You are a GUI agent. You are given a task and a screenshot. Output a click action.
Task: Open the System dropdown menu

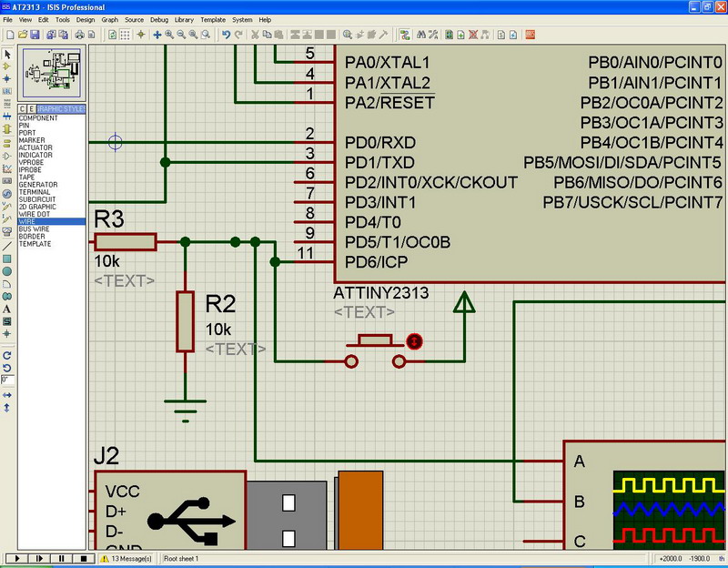242,19
